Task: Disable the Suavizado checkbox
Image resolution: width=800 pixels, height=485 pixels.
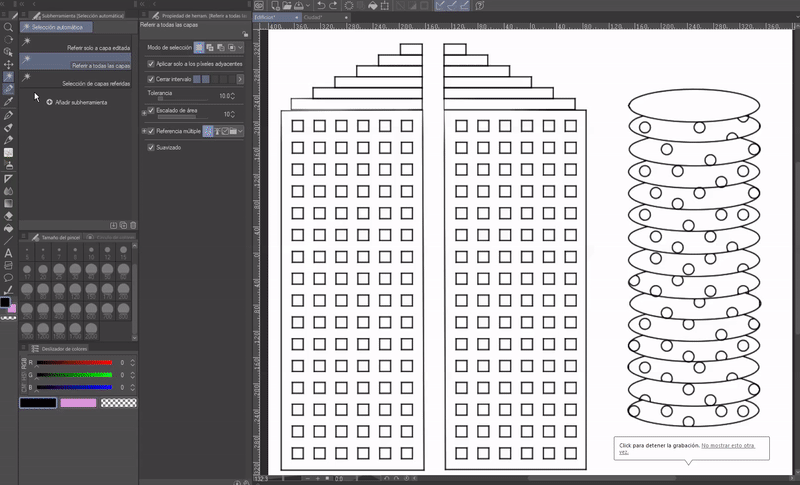Action: tap(151, 147)
